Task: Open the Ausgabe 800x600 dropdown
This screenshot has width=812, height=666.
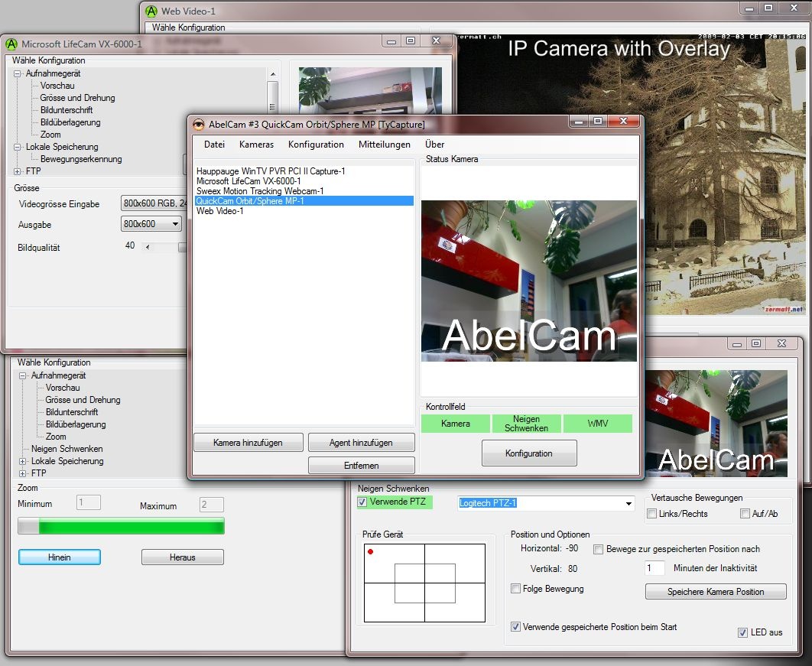Action: pos(175,224)
